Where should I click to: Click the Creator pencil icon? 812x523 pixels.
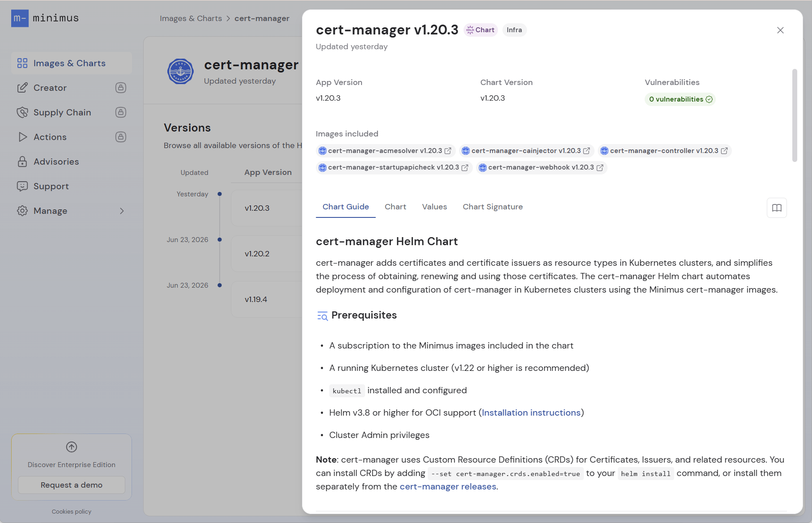point(22,88)
